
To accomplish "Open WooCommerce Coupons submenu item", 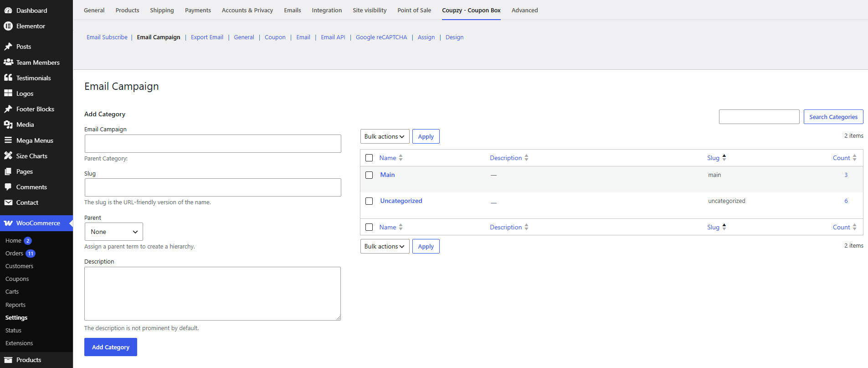I will coord(17,279).
